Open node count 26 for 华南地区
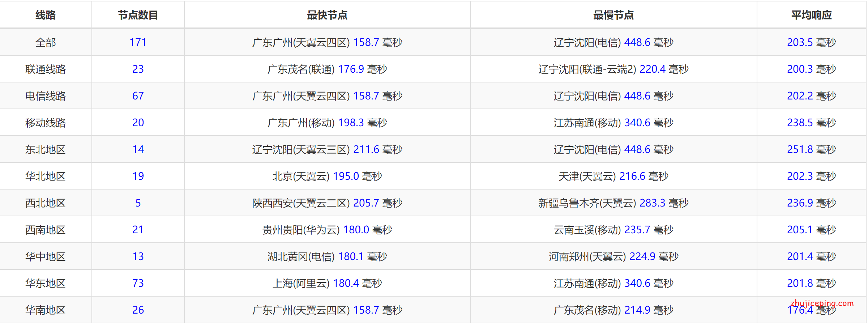 click(x=138, y=310)
